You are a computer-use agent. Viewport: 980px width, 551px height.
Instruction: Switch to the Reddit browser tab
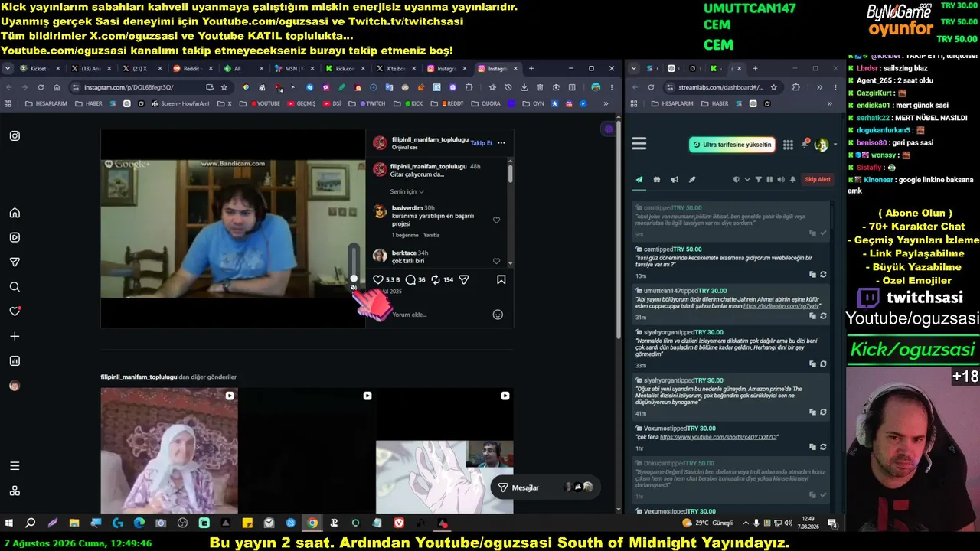(x=191, y=68)
